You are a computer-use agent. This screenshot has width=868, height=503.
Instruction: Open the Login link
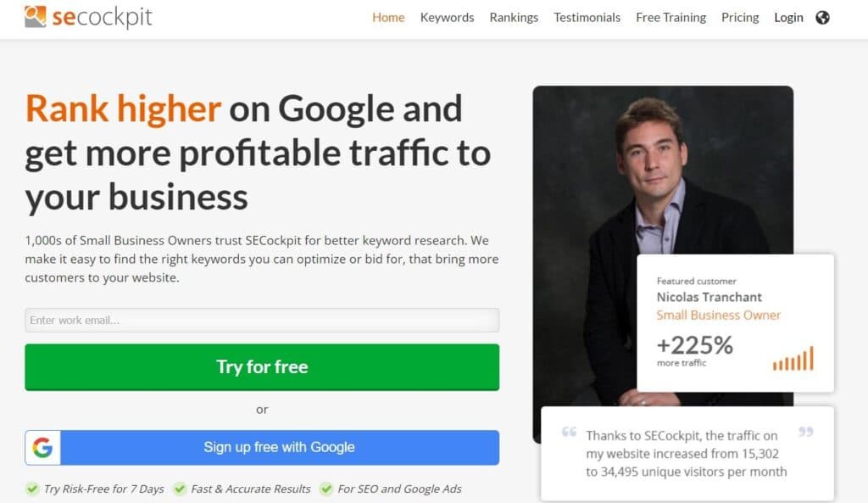(788, 17)
